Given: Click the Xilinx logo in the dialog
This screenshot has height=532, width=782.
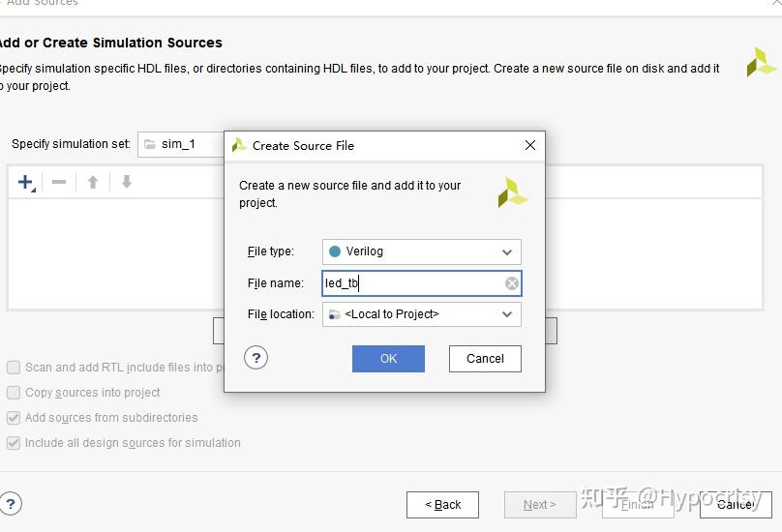Looking at the screenshot, I should coord(512,192).
